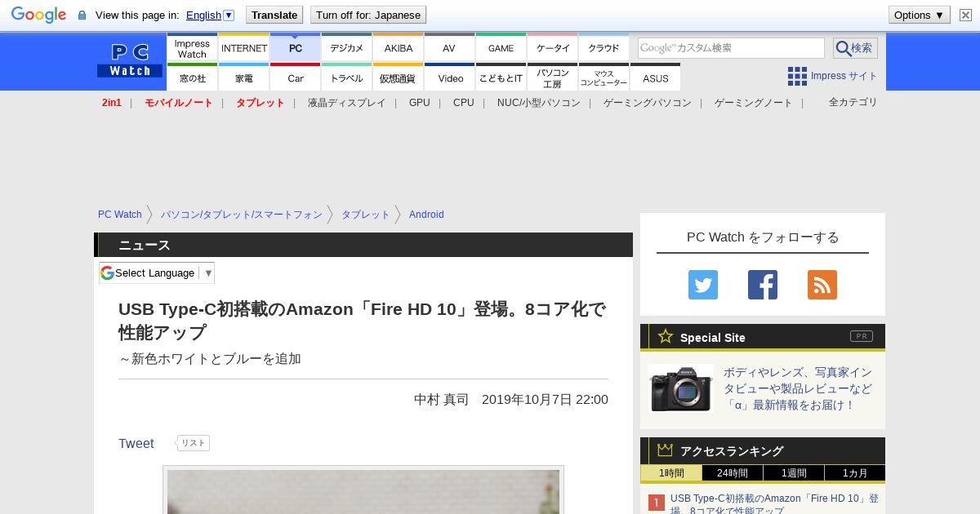The height and width of the screenshot is (514, 980).
Task: Click the タブレット category link in red
Action: 261,103
